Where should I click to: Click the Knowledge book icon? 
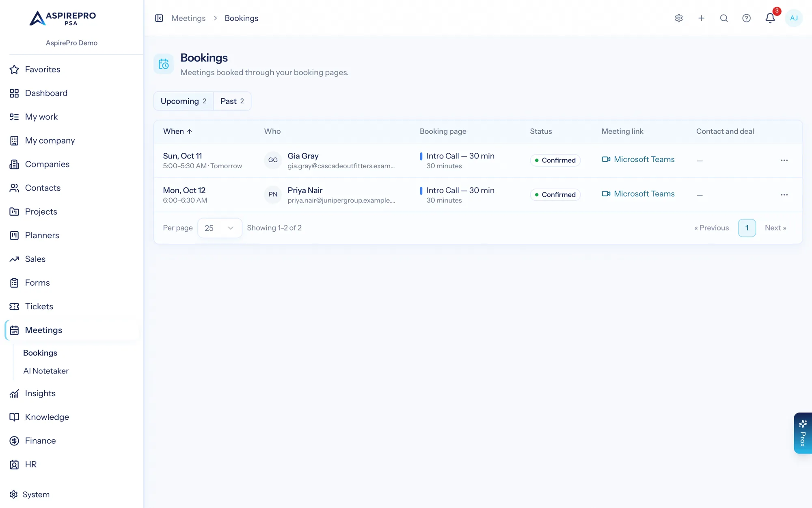point(14,417)
